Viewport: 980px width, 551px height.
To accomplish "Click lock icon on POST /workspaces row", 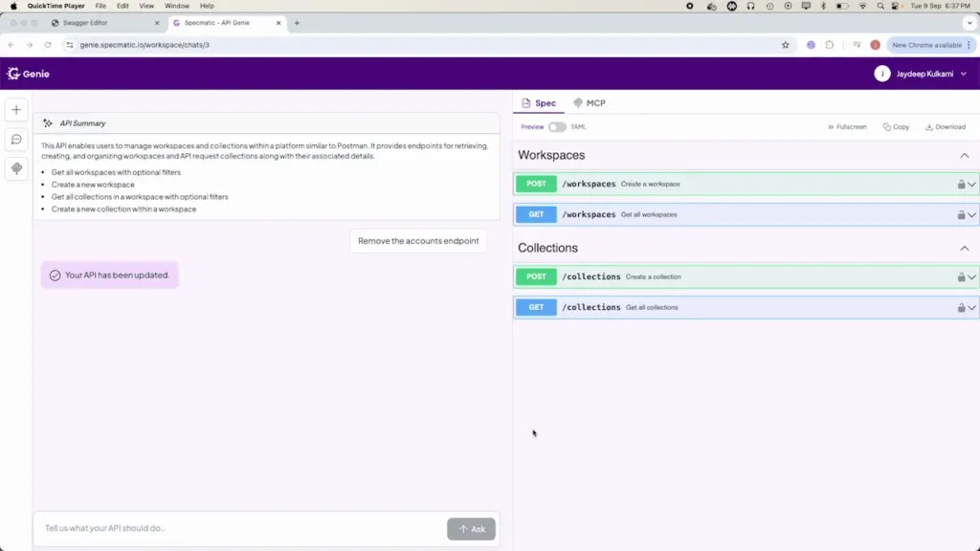I will [961, 185].
